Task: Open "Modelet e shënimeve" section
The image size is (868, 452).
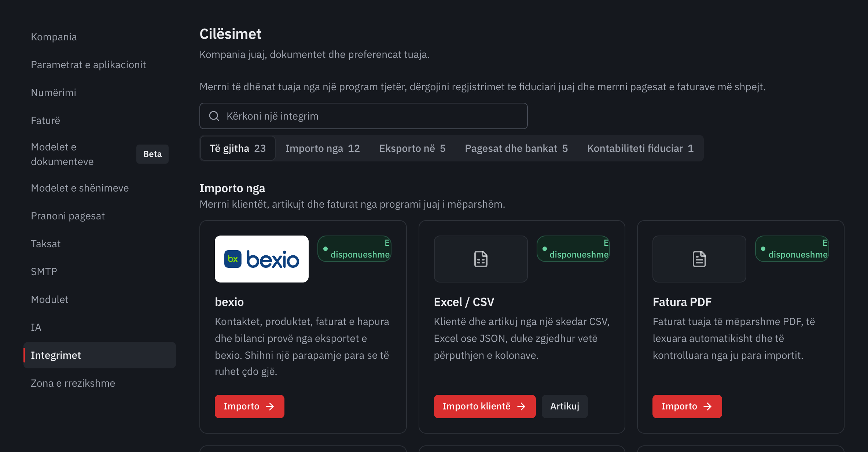Action: (100, 188)
